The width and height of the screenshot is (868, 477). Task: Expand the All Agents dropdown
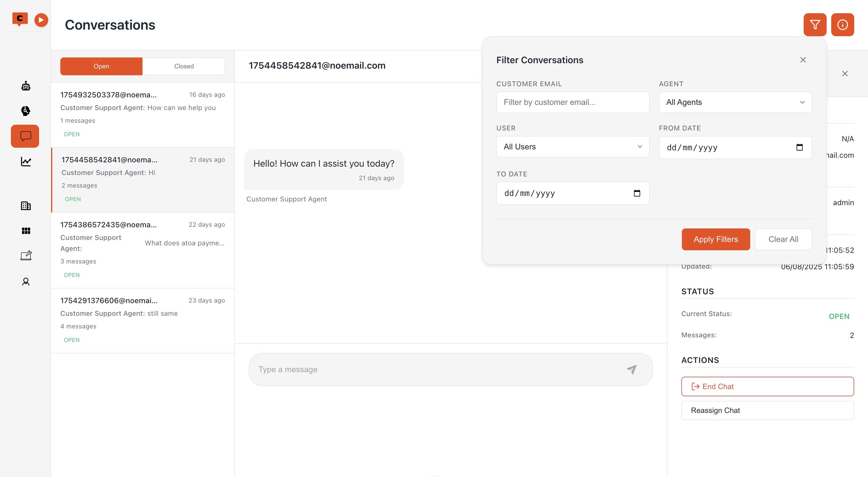(735, 102)
